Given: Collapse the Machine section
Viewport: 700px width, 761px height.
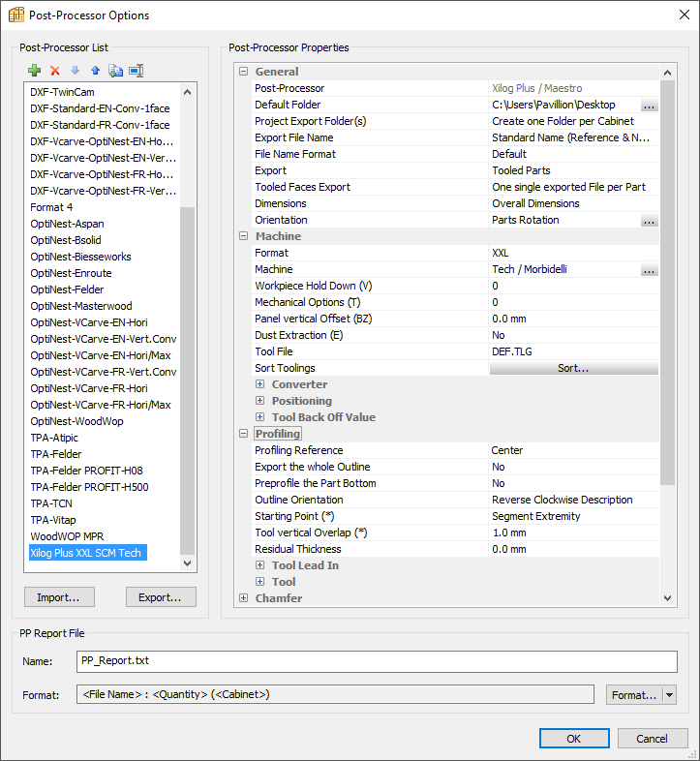Looking at the screenshot, I should [x=244, y=236].
